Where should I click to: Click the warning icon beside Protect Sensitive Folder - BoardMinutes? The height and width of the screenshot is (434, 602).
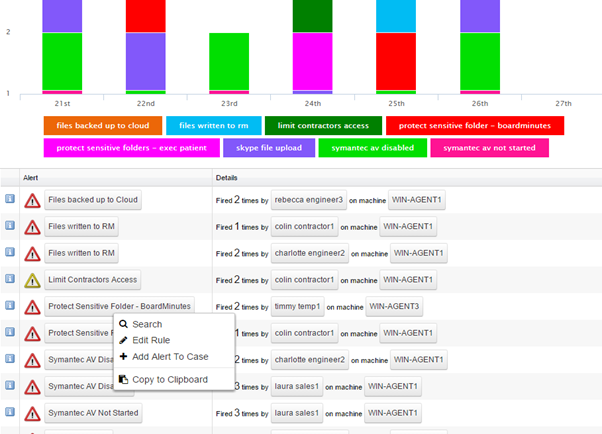tap(32, 307)
